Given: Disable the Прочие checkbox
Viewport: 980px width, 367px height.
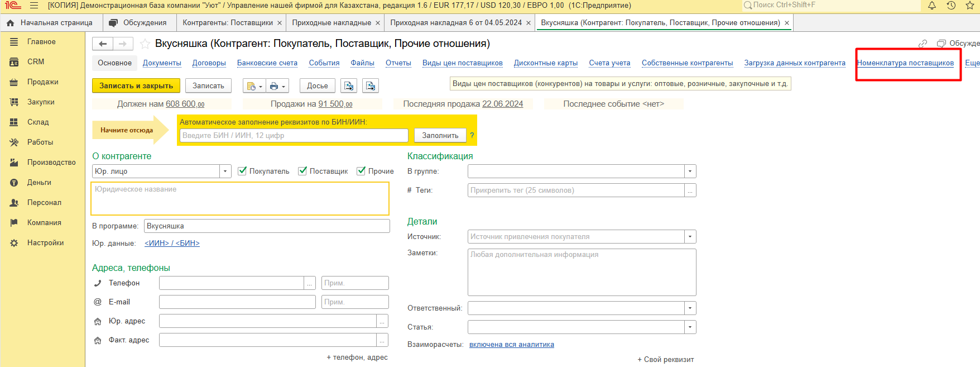Looking at the screenshot, I should click(361, 171).
